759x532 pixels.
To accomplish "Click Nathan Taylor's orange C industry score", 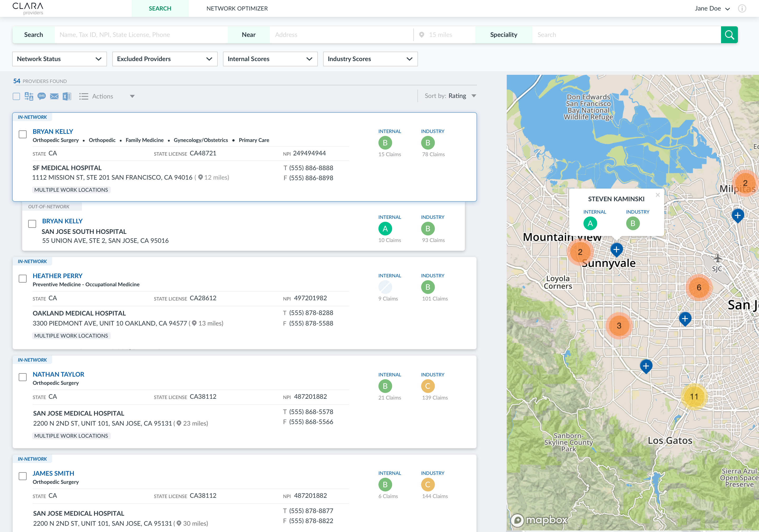I will coord(428,386).
